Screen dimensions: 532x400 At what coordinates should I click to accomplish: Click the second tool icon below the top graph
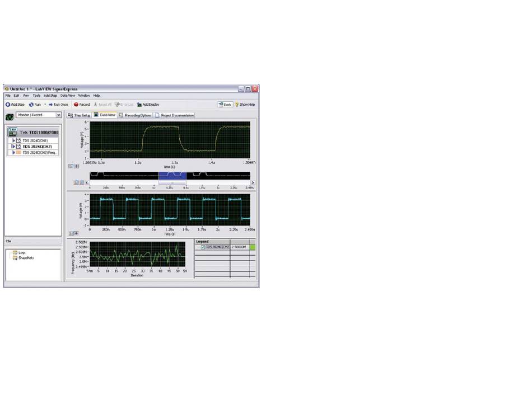pyautogui.click(x=77, y=166)
